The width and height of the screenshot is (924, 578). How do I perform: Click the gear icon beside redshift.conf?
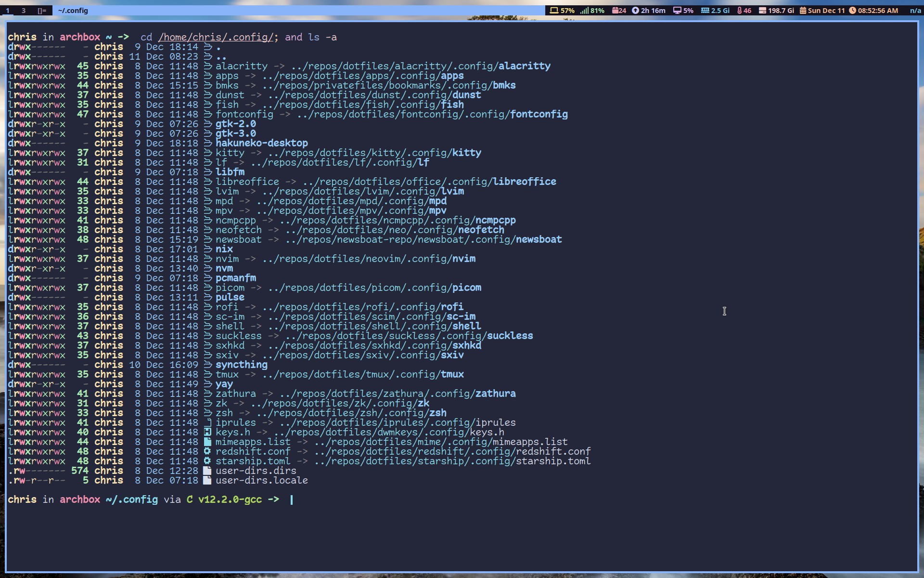208,451
